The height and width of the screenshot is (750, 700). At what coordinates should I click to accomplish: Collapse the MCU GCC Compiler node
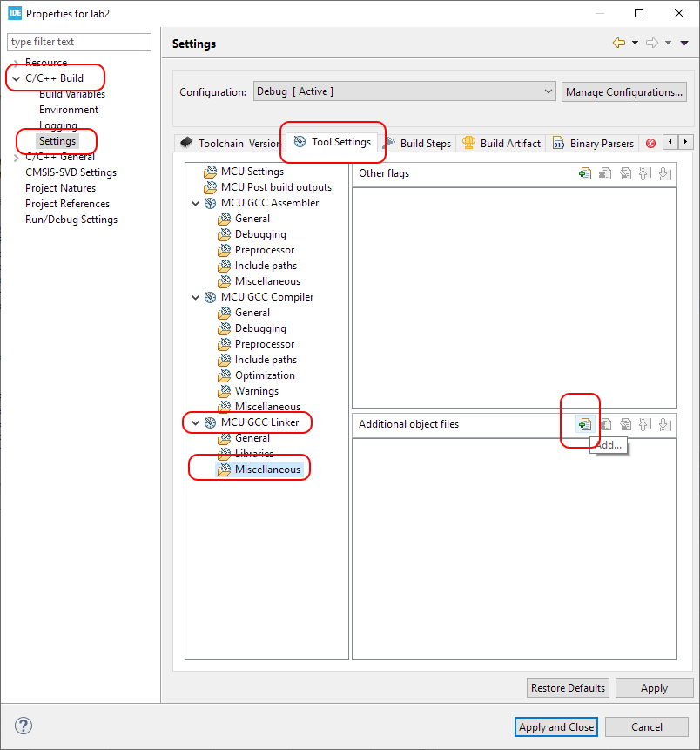coord(195,298)
